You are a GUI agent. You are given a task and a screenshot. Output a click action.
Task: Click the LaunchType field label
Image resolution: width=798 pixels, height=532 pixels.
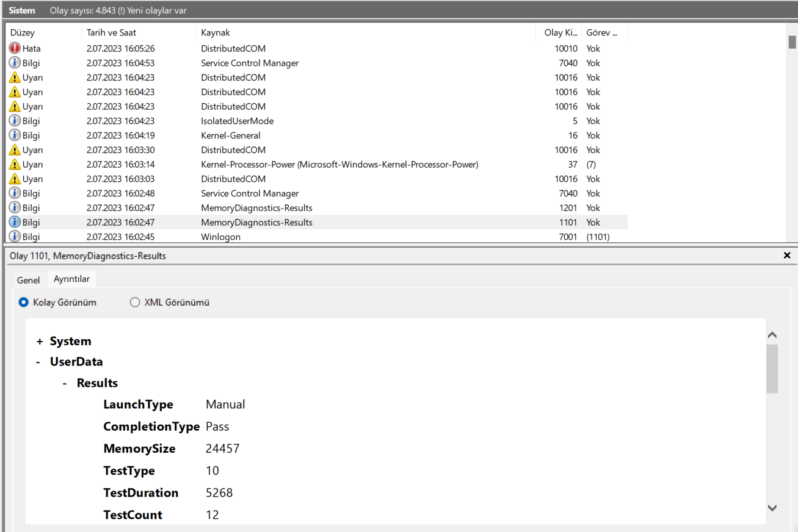[x=138, y=404]
